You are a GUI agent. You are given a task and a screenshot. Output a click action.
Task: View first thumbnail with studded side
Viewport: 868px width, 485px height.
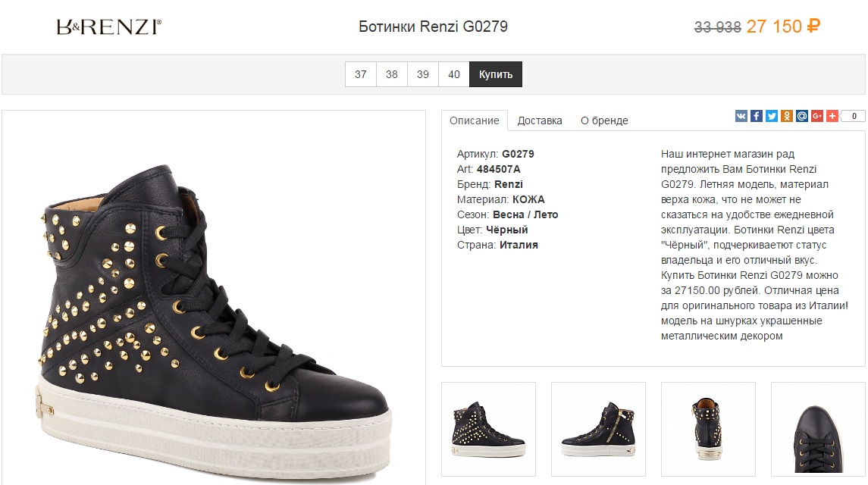488,429
